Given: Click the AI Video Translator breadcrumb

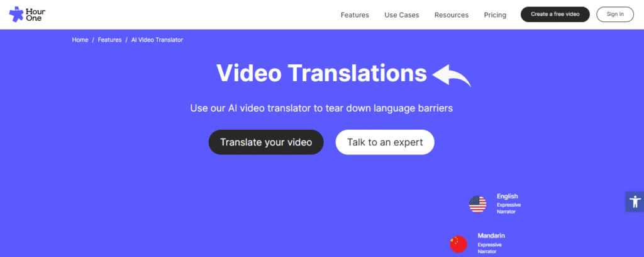Looking at the screenshot, I should point(157,40).
